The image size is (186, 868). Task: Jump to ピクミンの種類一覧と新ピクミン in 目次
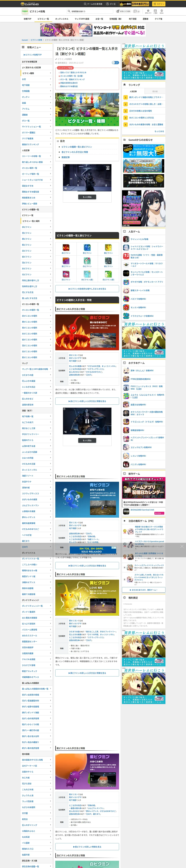(77, 147)
